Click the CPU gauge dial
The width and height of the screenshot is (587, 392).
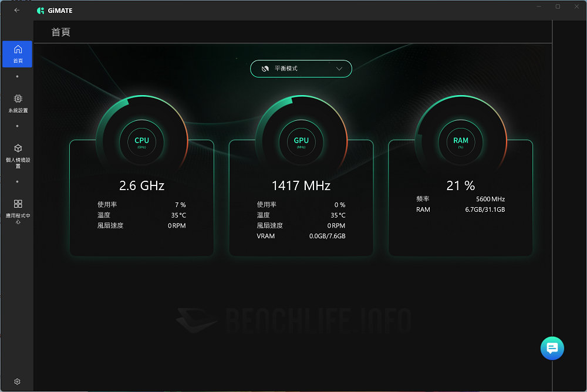pyautogui.click(x=141, y=141)
